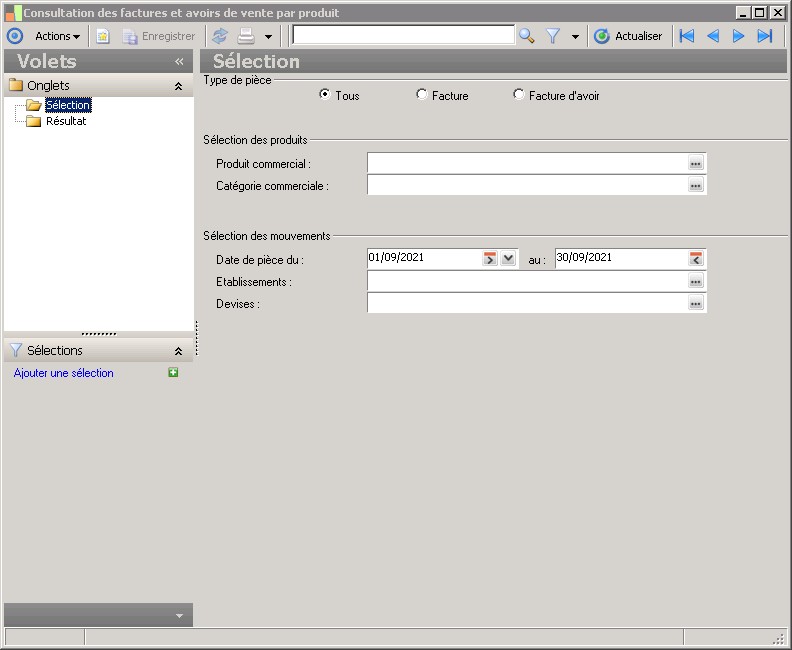
Task: Click the start date field 01/09/2021
Action: pyautogui.click(x=424, y=258)
